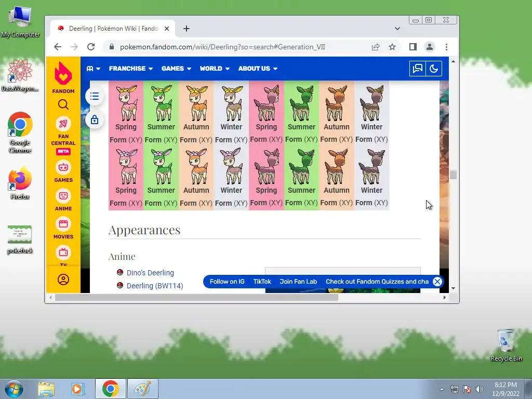
Task: Open Windows Media Player taskbar icon
Action: [x=78, y=389]
